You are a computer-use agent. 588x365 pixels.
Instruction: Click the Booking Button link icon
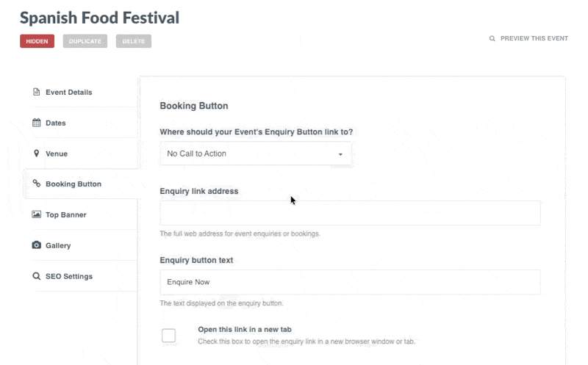pos(36,184)
